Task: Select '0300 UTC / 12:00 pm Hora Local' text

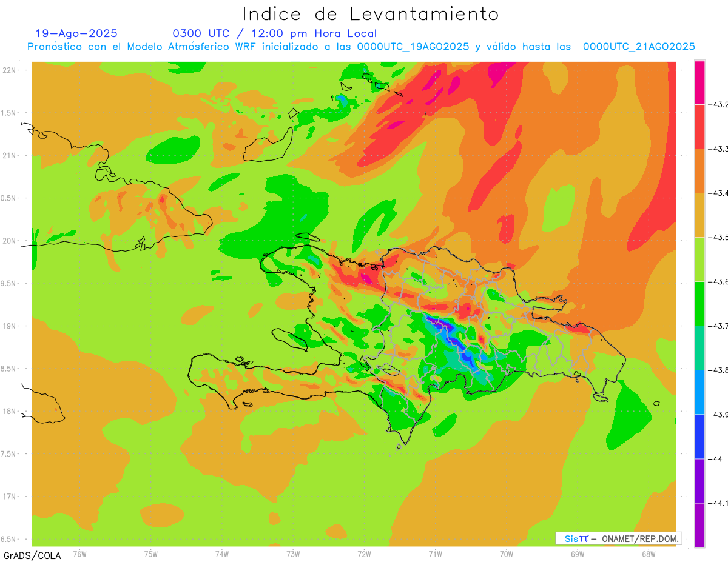Action: [274, 33]
